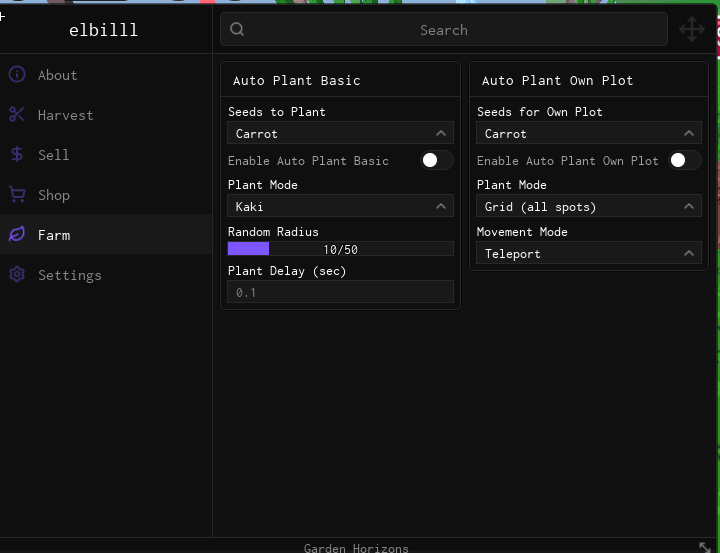
Task: Click the magnifier icon in search bar
Action: coord(237,29)
